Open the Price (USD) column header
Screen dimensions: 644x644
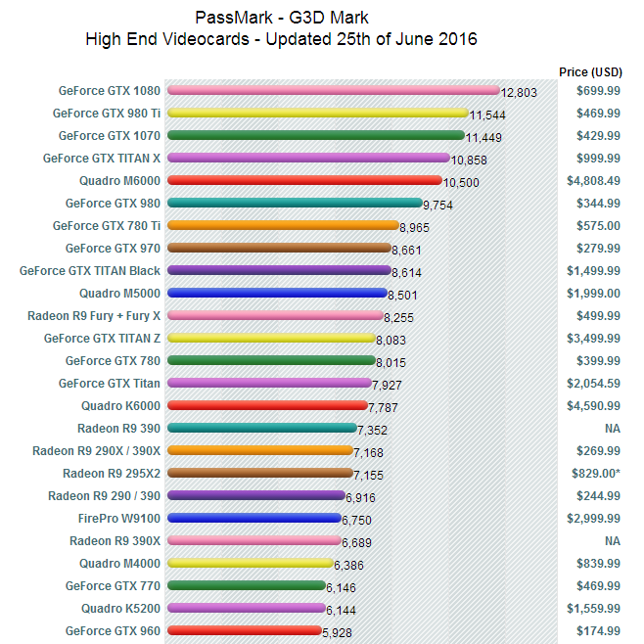590,72
